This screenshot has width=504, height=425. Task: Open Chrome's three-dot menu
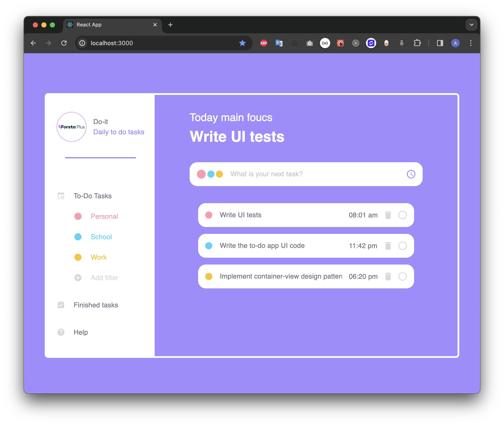pyautogui.click(x=471, y=43)
